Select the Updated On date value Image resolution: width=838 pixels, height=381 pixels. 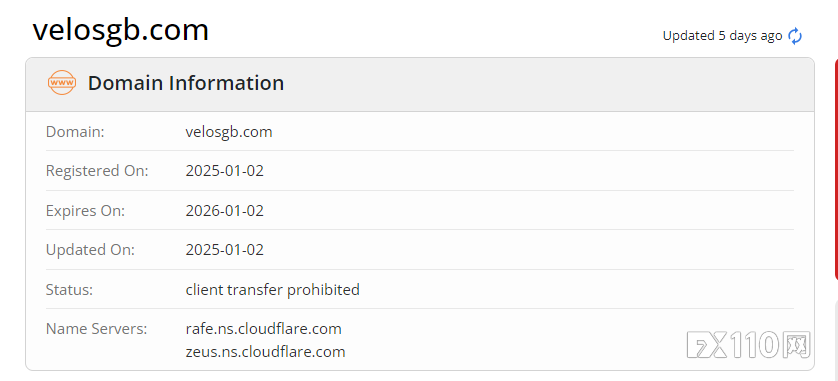click(224, 250)
